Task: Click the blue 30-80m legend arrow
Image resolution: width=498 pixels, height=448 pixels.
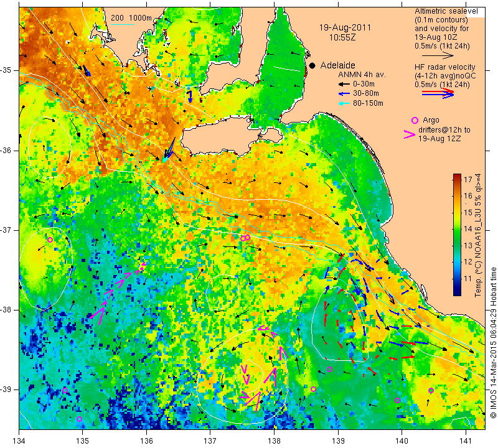Action: tap(344, 94)
